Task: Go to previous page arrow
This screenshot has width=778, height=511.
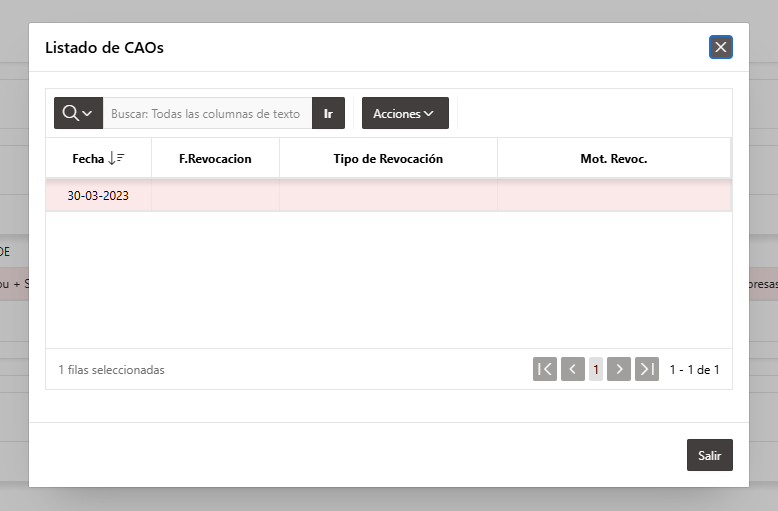Action: click(573, 369)
